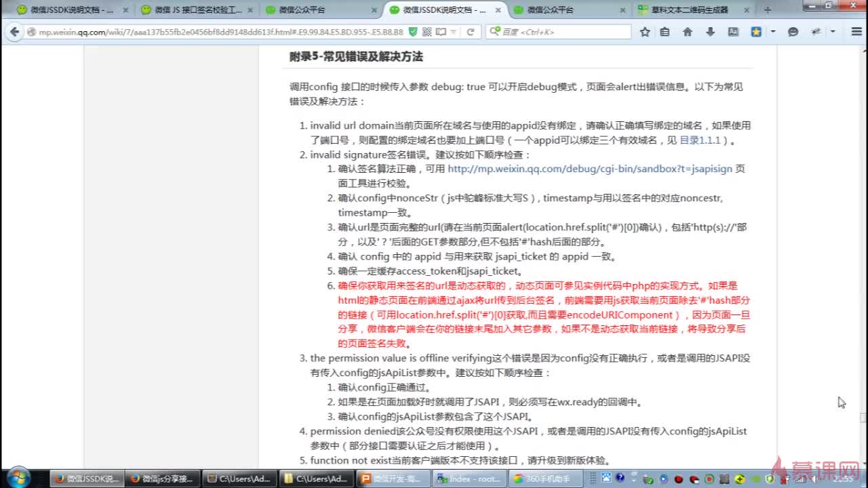Click text '确保一定缓存access_token和jsapi_ticket'

430,271
